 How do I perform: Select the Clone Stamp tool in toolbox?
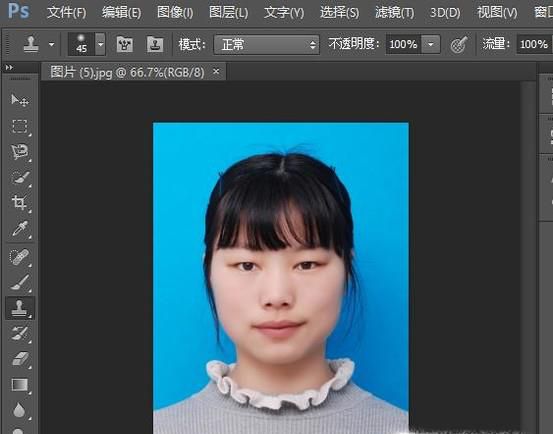click(x=20, y=308)
